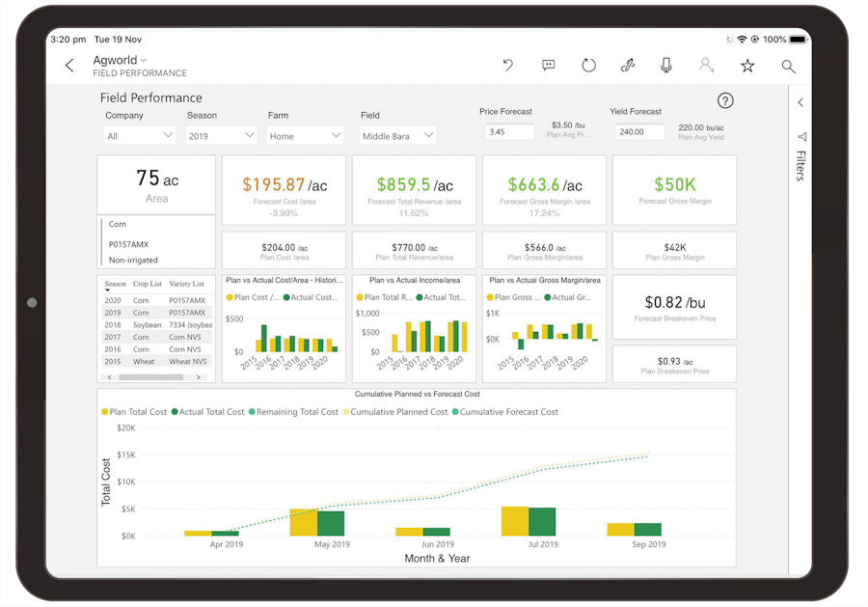This screenshot has width=868, height=607.
Task: Expand the Filters pane chevron
Action: point(800,102)
